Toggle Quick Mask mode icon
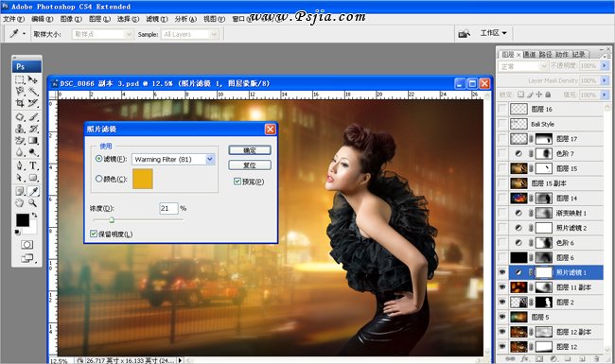The height and width of the screenshot is (364, 615). [x=26, y=245]
